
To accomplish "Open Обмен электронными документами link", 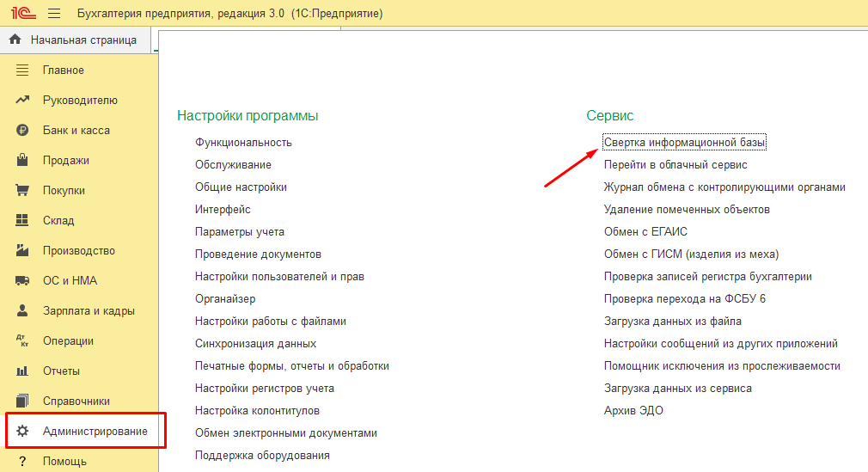I will 286,433.
